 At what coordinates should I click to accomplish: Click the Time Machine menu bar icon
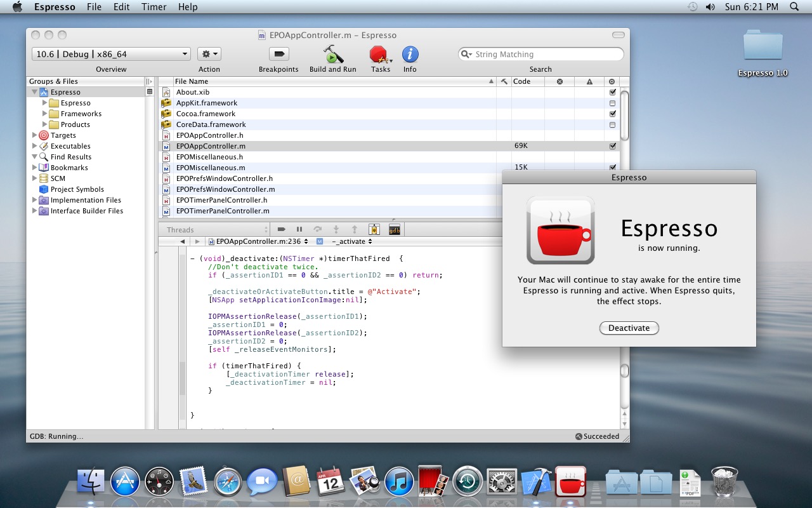click(x=692, y=7)
